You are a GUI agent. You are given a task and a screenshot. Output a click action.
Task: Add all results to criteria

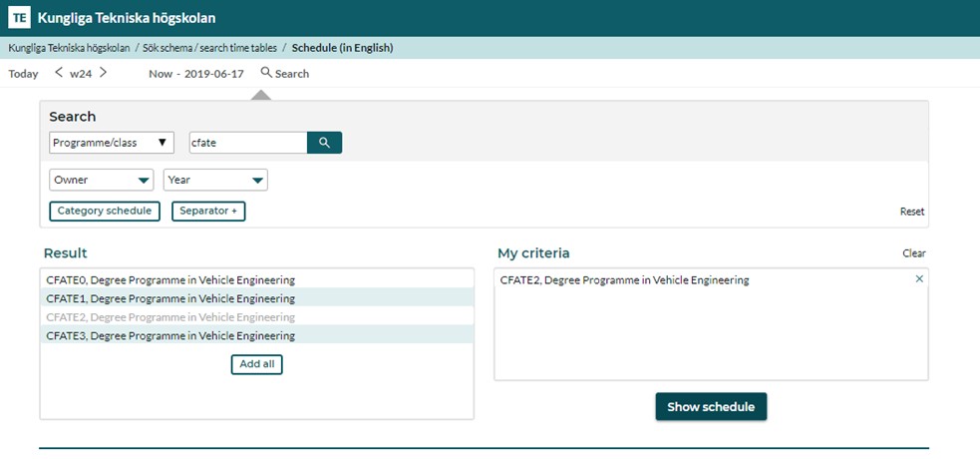(x=257, y=364)
